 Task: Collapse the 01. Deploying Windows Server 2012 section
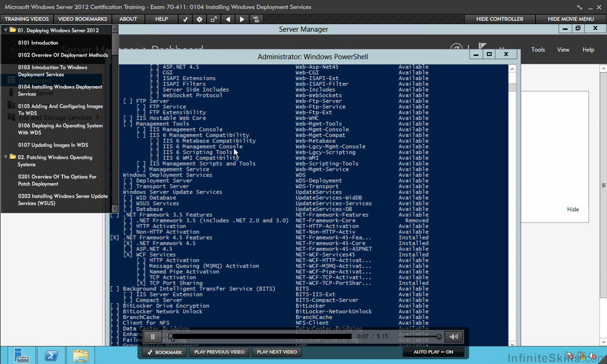(x=6, y=30)
